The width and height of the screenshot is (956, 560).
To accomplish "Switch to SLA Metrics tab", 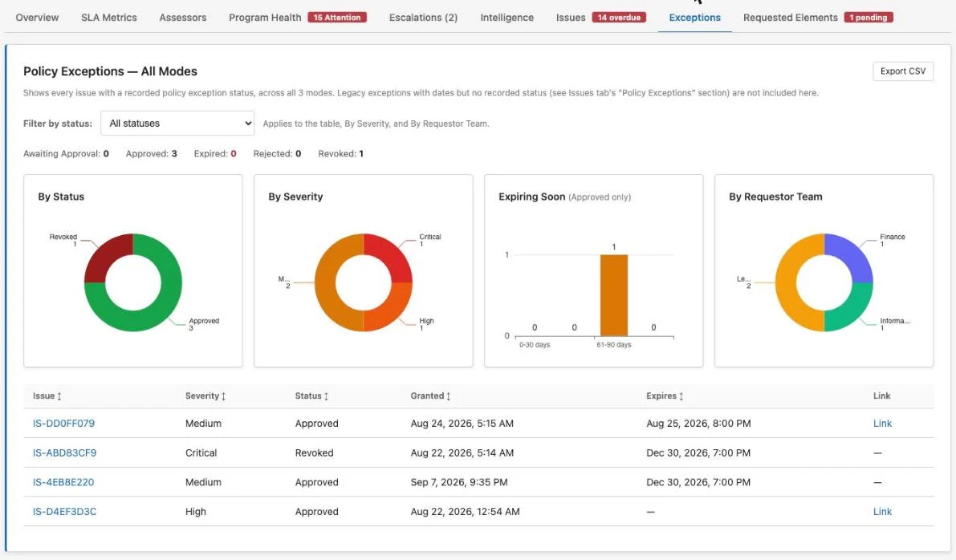I will tap(109, 18).
